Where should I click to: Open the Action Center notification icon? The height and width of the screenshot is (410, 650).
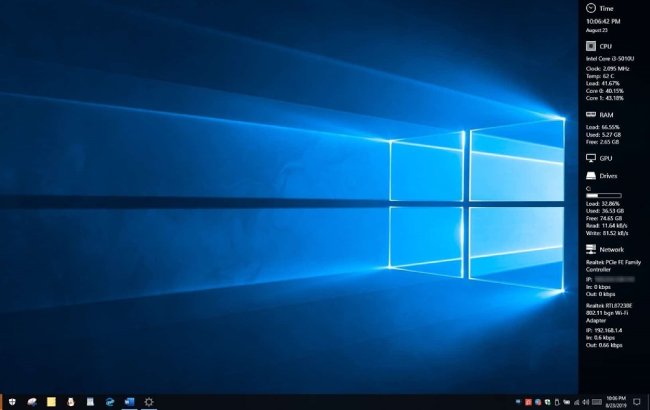pyautogui.click(x=637, y=402)
